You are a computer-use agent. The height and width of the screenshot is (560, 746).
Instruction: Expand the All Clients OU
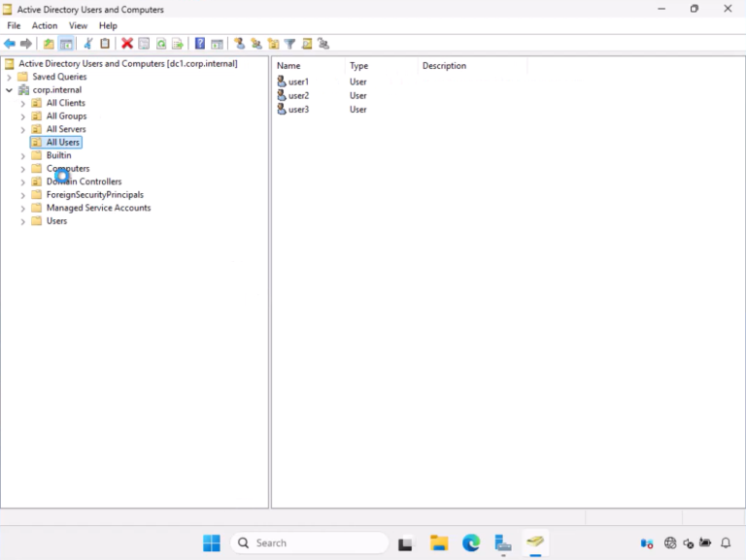(x=23, y=103)
